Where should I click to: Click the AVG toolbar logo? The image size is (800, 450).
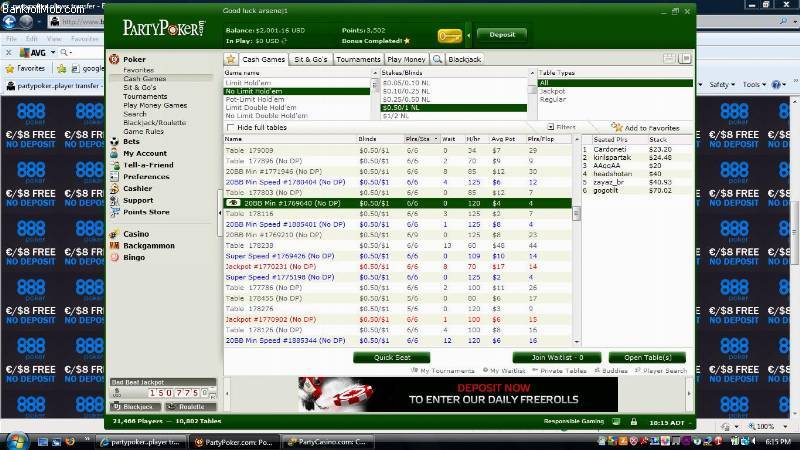click(x=33, y=53)
